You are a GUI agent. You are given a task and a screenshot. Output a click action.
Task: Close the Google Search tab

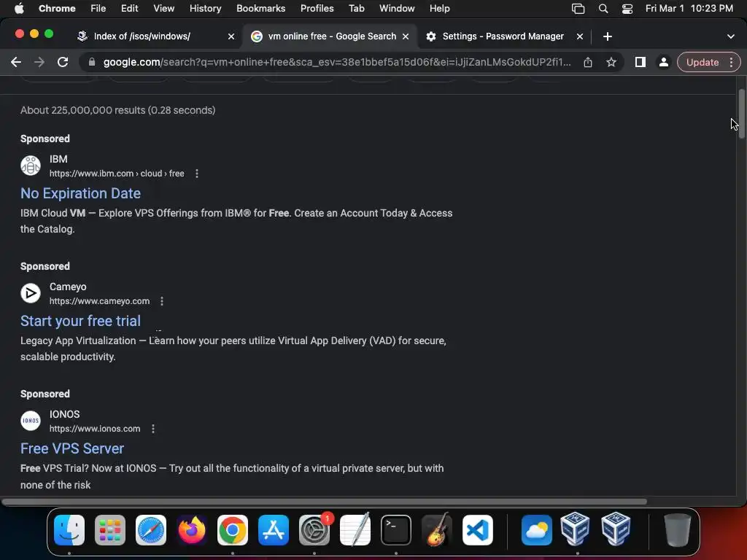click(x=406, y=36)
